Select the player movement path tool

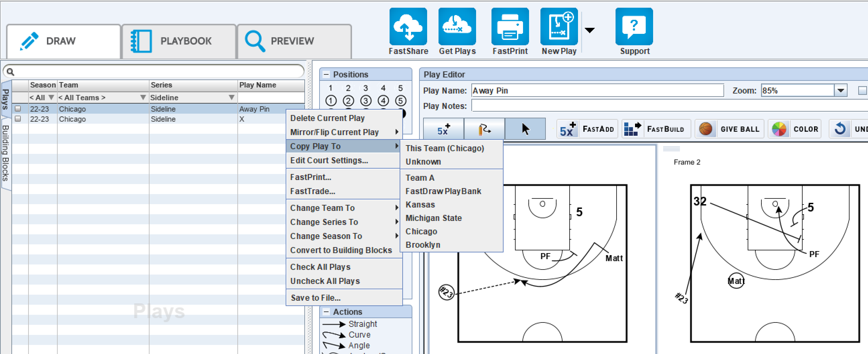click(484, 129)
